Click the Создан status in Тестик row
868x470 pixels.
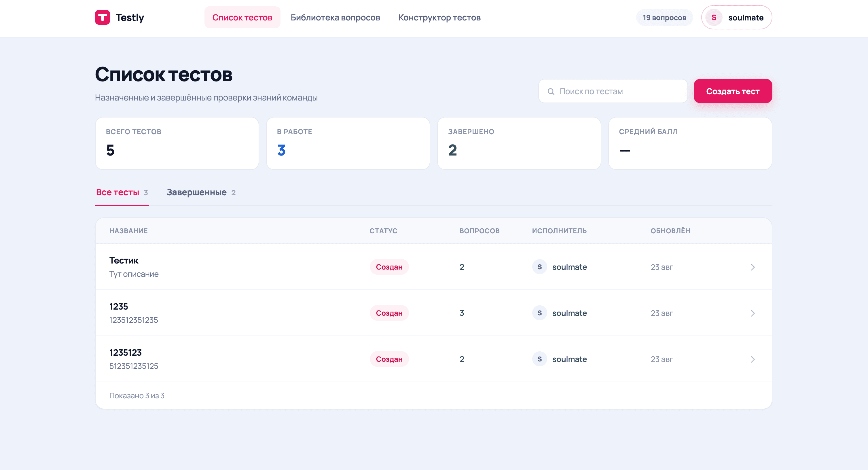(389, 267)
